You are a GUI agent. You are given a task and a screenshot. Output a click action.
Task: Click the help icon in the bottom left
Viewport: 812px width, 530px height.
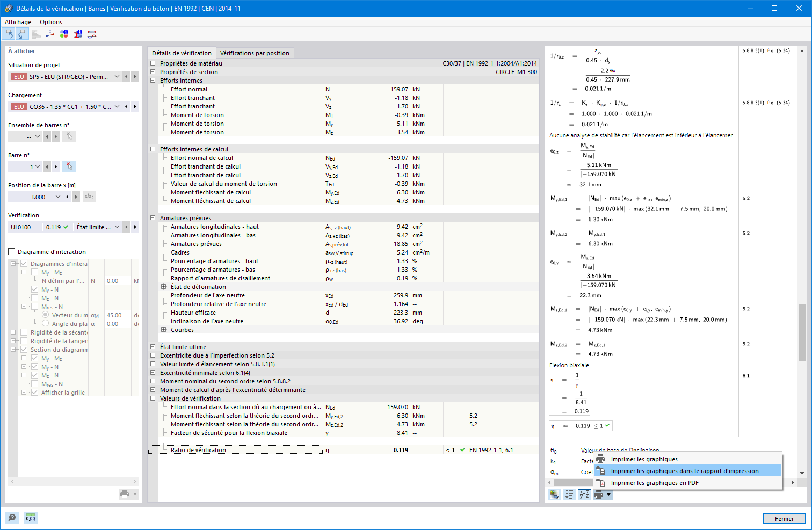[12, 518]
